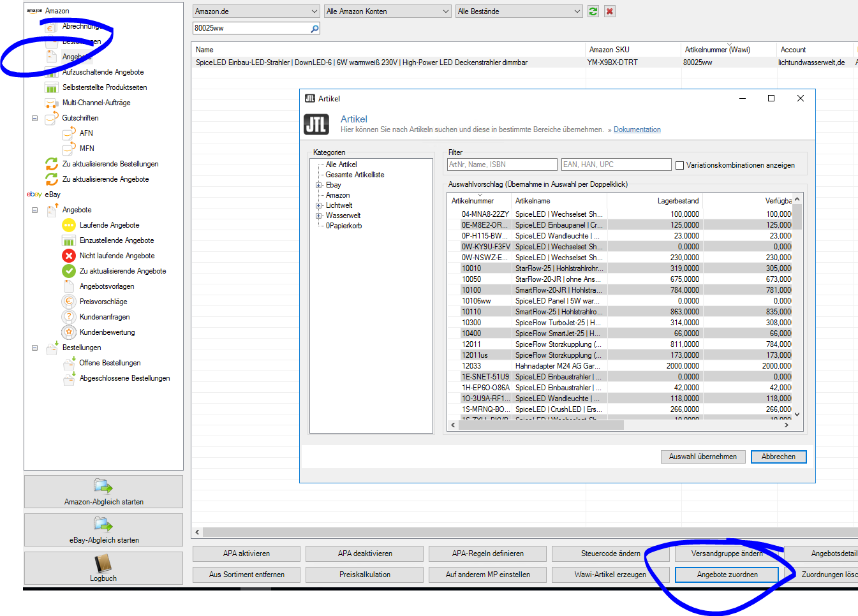Image resolution: width=858 pixels, height=616 pixels.
Task: Click the EAN, HAN, UPC filter field
Action: 616,165
